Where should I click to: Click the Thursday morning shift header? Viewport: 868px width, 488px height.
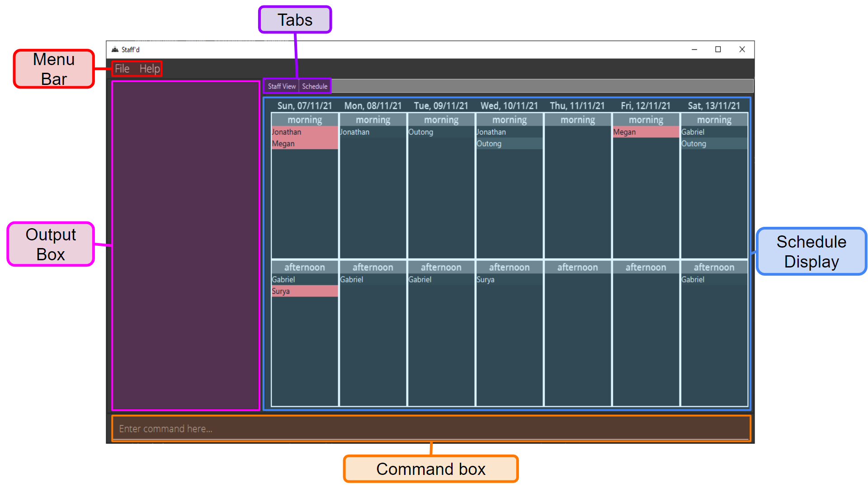(577, 120)
